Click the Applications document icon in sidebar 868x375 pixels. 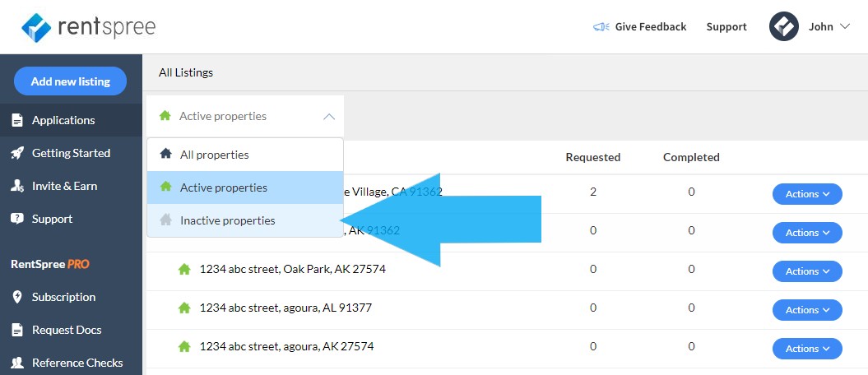[x=18, y=120]
